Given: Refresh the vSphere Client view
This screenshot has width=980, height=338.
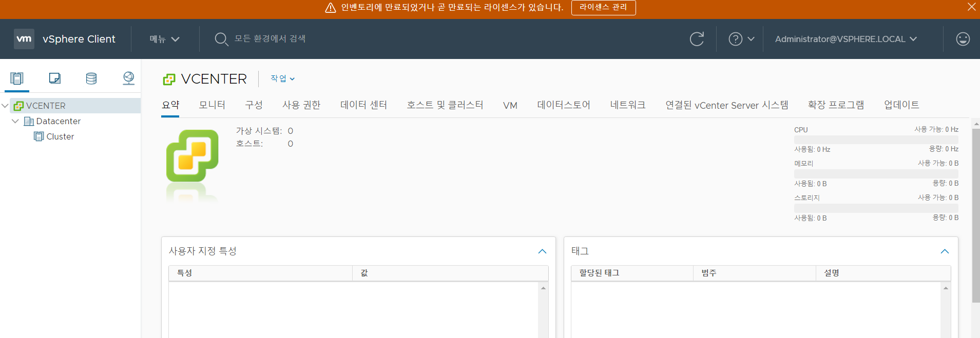Looking at the screenshot, I should click(697, 39).
